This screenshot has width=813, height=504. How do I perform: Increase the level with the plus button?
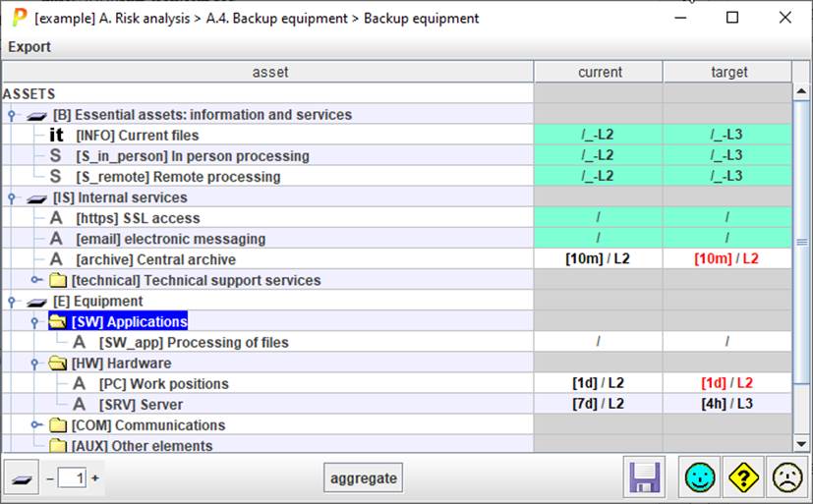point(95,478)
